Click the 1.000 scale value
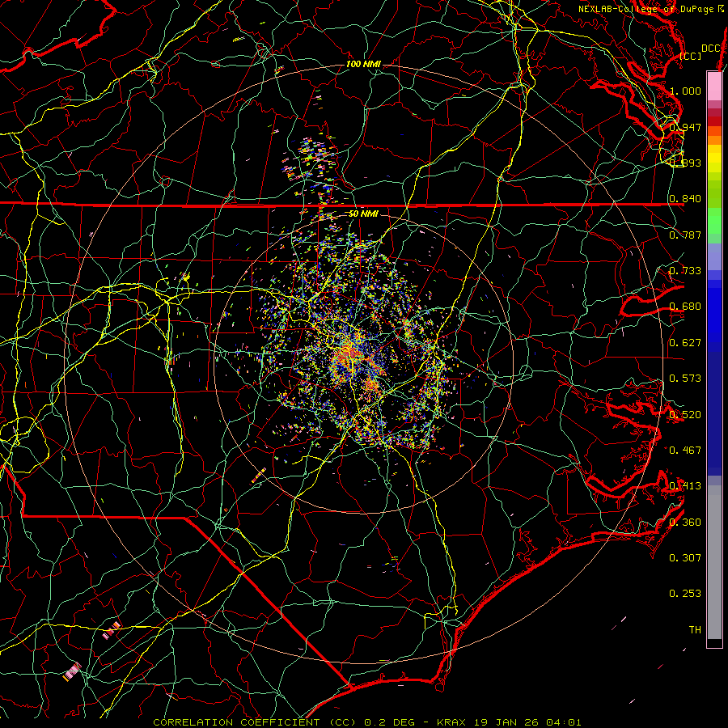This screenshot has width=728, height=728. tap(685, 91)
